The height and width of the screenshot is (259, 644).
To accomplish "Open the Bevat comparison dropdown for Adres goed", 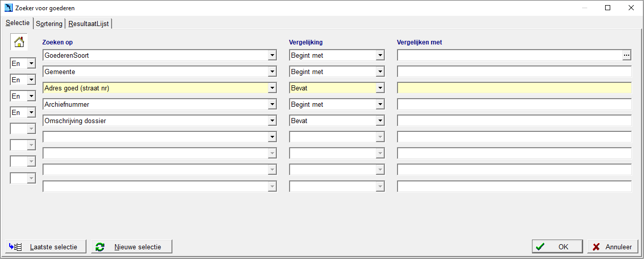I will point(380,88).
